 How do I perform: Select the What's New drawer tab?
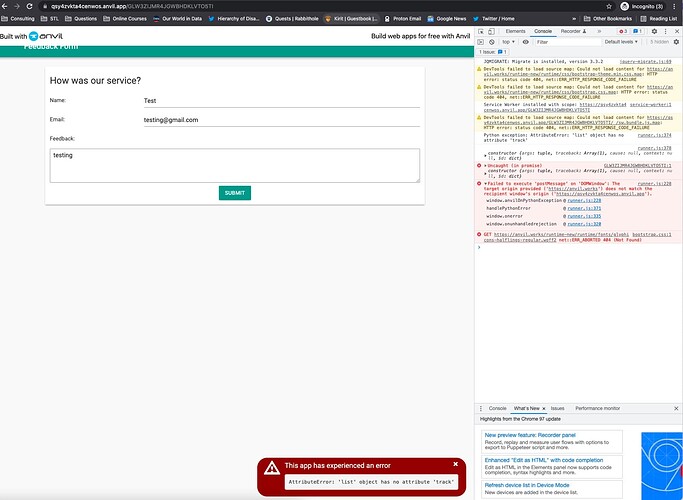coord(526,409)
